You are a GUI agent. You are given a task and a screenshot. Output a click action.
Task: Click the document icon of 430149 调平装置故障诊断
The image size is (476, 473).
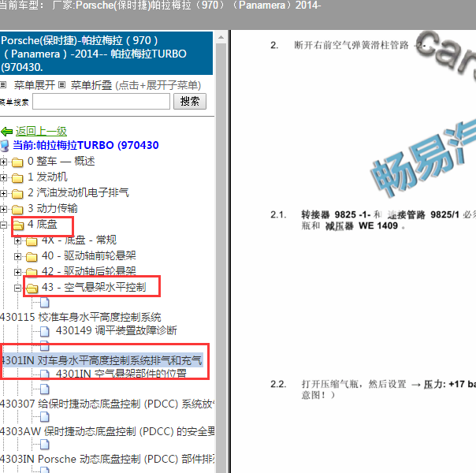[45, 331]
